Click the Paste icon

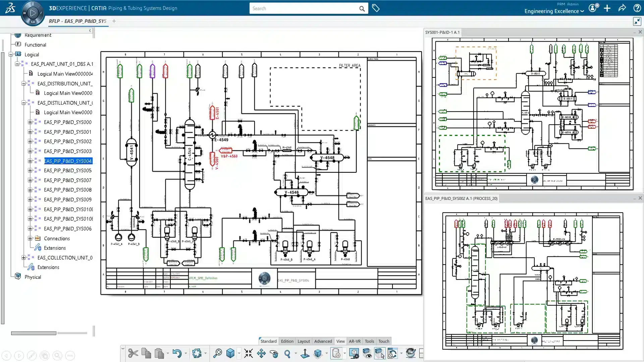coord(160,353)
